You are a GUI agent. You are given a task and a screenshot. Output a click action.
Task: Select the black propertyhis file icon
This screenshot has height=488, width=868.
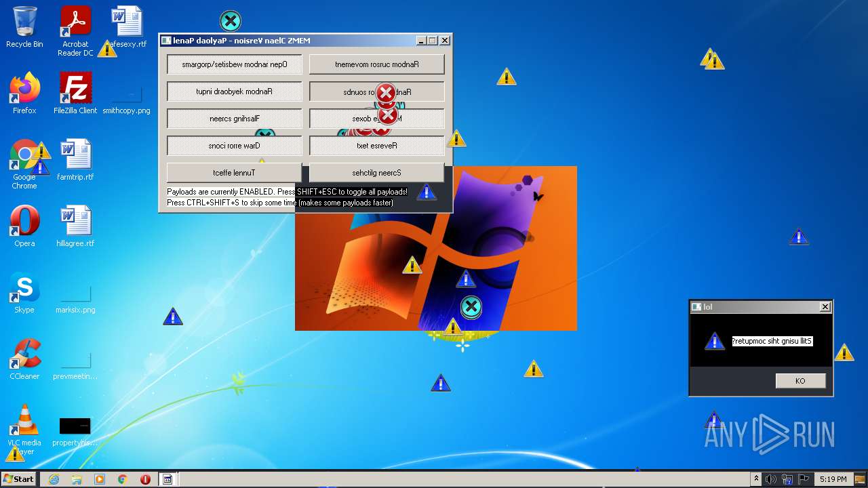[75, 431]
